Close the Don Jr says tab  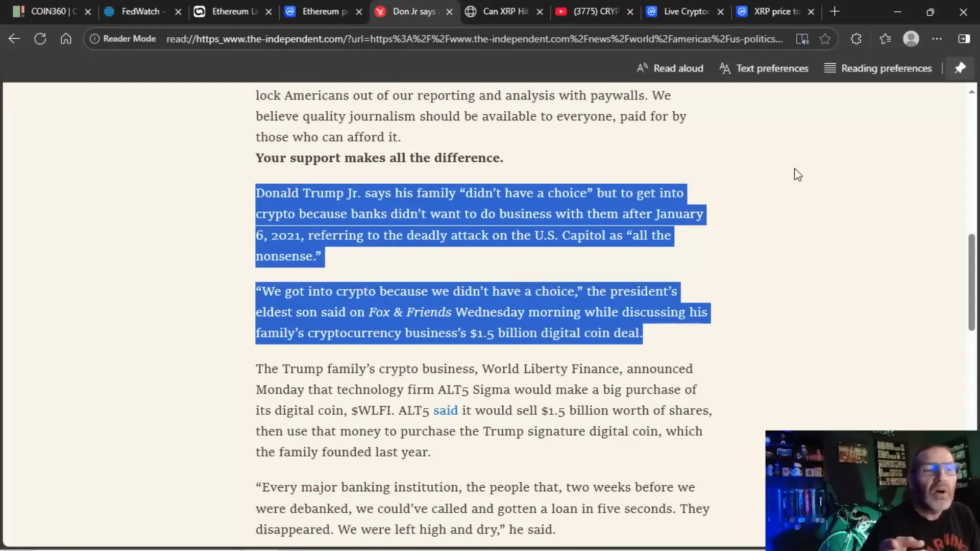[x=449, y=12]
